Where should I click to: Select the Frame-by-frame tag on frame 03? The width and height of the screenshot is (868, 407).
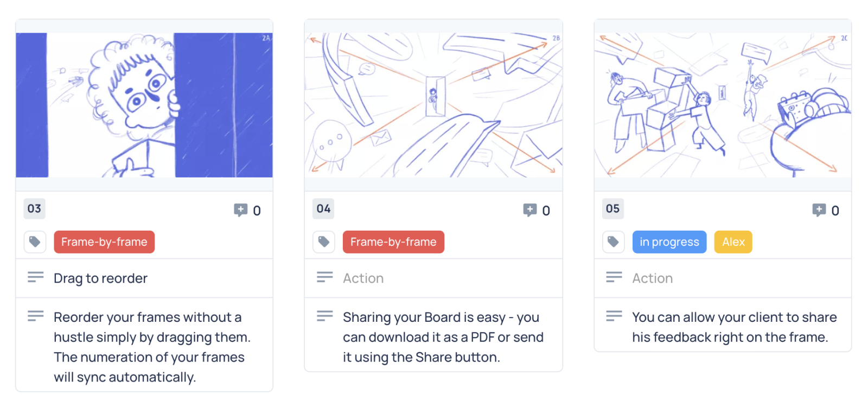tap(104, 242)
